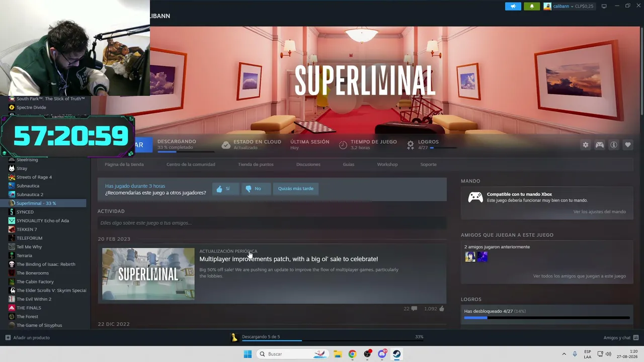Open Superliminal settings gear icon
644x362 pixels.
pos(586,145)
